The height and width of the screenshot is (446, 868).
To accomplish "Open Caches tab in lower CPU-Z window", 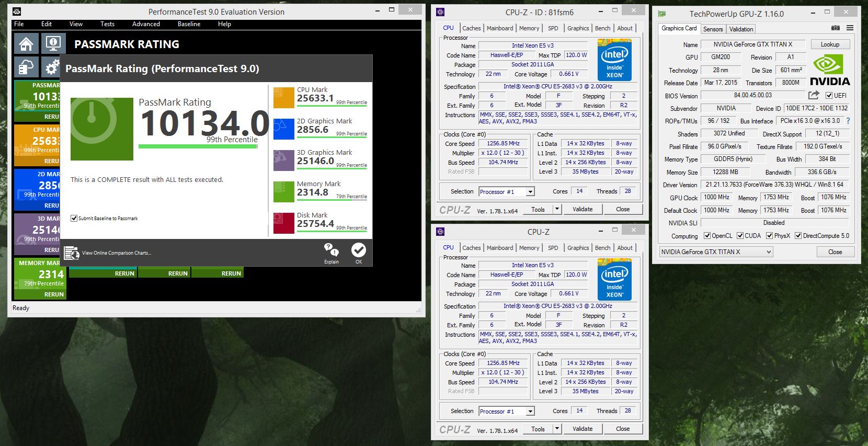I will (x=471, y=248).
